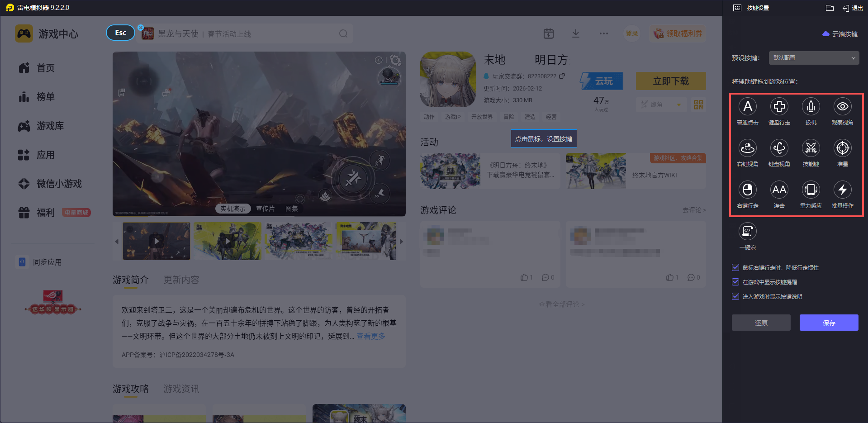Open the 电量商城 badge
This screenshot has height=423, width=868.
[76, 213]
